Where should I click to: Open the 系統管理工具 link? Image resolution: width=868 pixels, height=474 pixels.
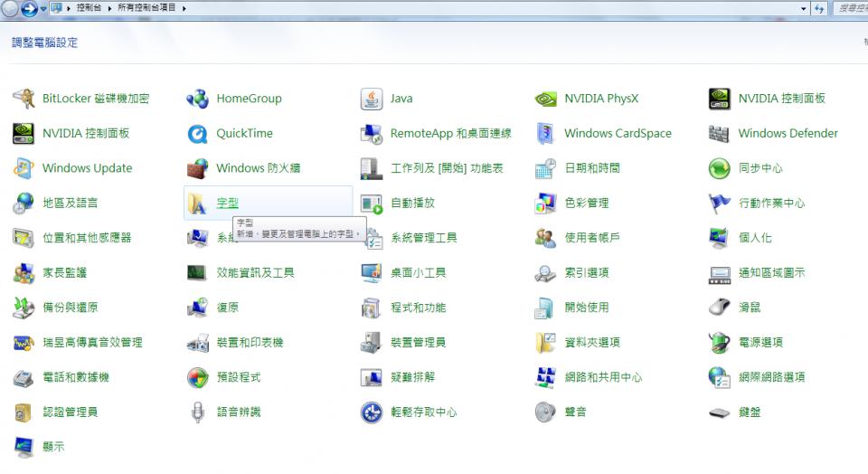423,238
